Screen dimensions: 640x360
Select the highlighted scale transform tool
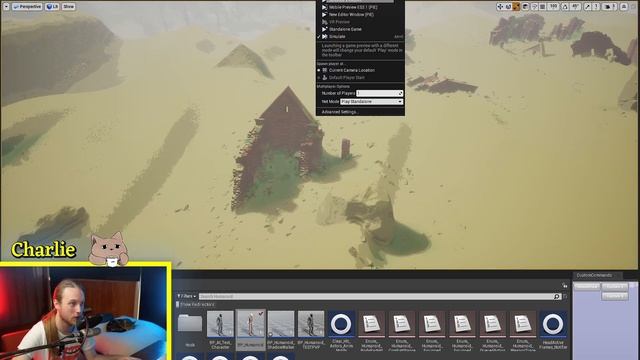point(516,7)
